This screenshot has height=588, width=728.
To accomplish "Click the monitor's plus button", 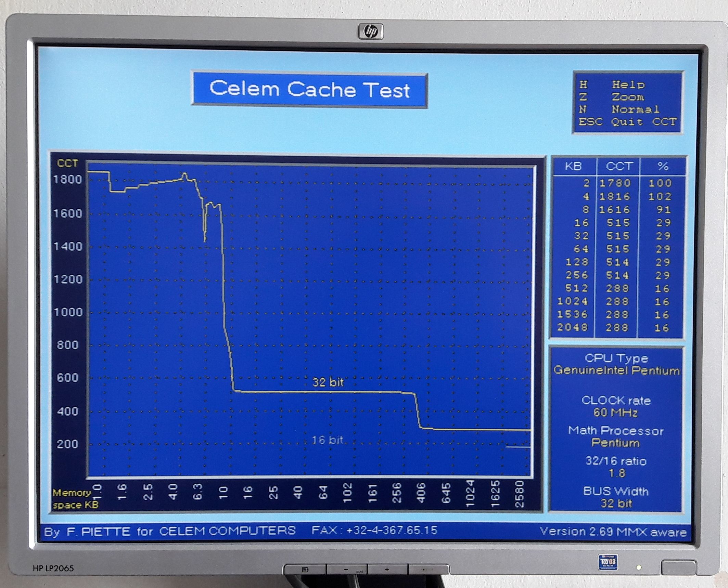I will pyautogui.click(x=387, y=570).
